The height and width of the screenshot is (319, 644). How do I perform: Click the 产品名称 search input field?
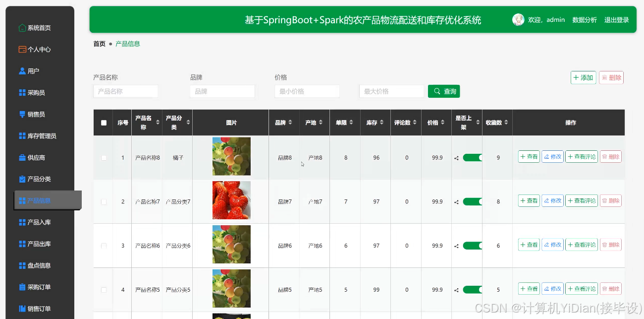point(125,91)
